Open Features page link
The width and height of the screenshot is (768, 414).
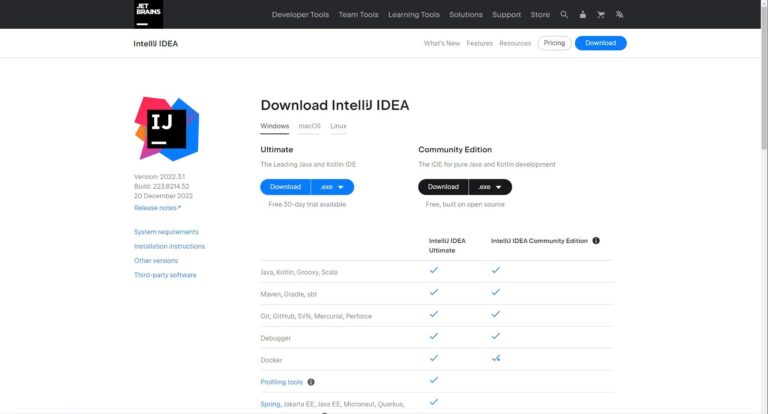coord(480,43)
